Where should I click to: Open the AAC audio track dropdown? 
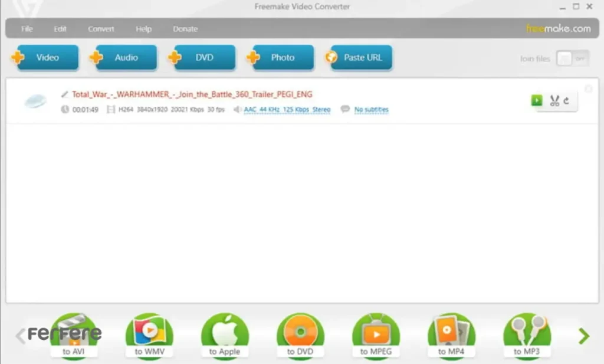(x=287, y=110)
